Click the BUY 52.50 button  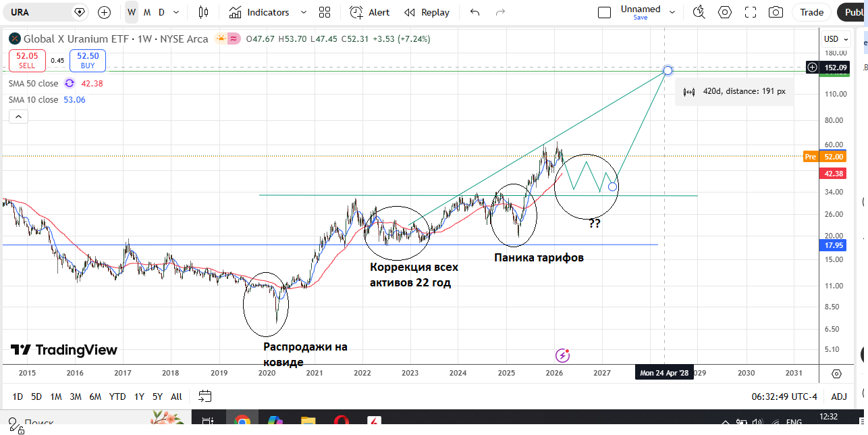[88, 61]
